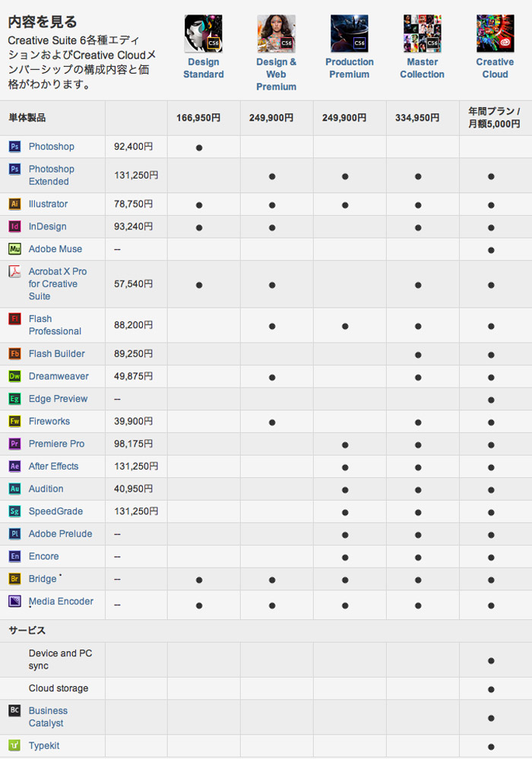Open the Business Catalyst service link

pos(48,717)
